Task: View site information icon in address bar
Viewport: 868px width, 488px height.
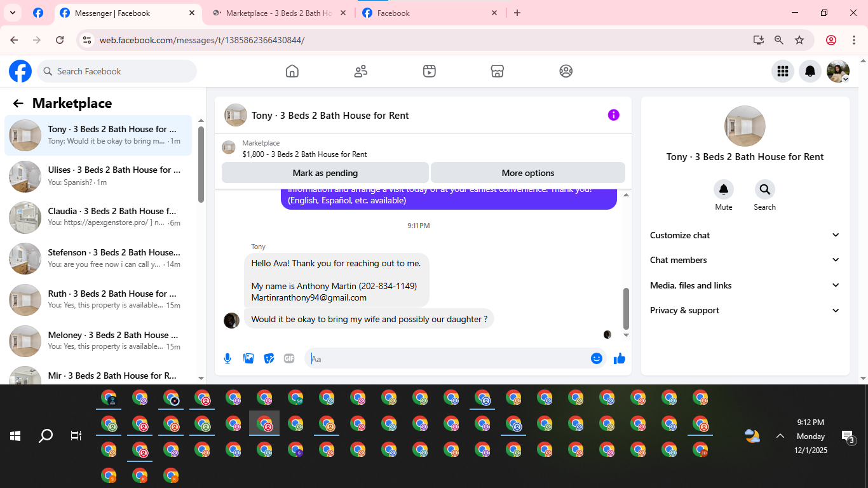Action: point(88,40)
